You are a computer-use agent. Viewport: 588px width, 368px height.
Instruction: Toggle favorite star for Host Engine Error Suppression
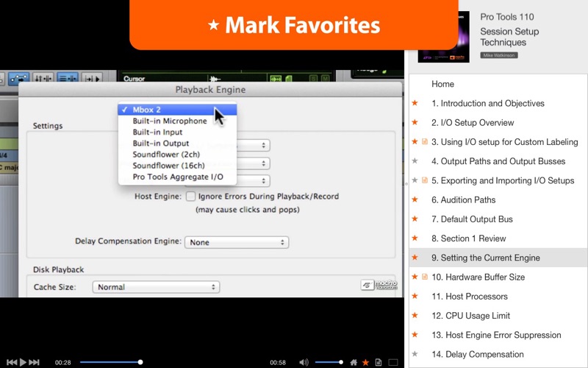[415, 335]
